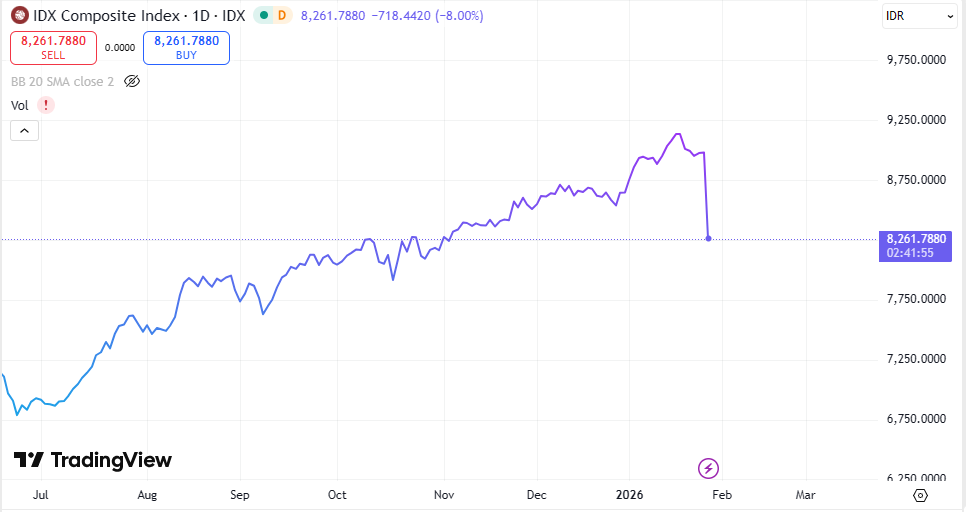Viewport: 966px width, 512px height.
Task: Click the BUY 8,261.7880 button
Action: tap(186, 48)
